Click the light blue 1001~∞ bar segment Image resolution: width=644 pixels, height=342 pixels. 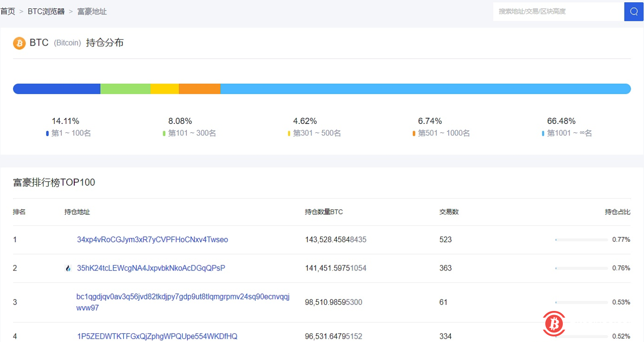click(x=425, y=89)
